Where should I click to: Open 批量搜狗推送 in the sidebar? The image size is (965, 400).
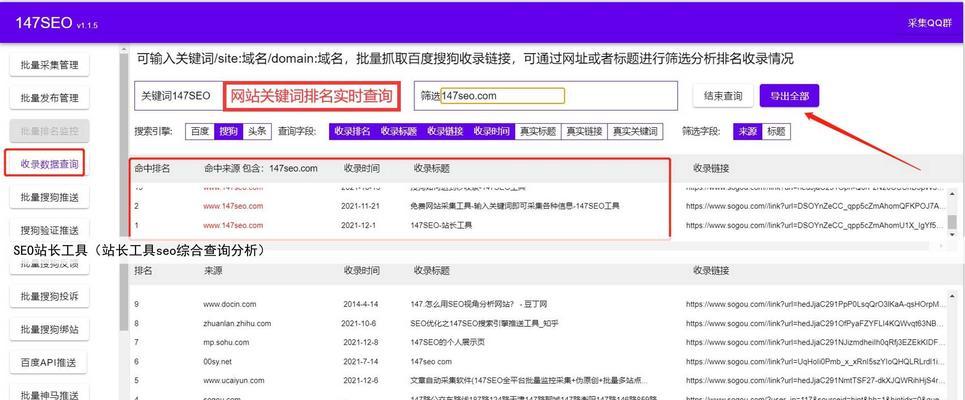(50, 198)
